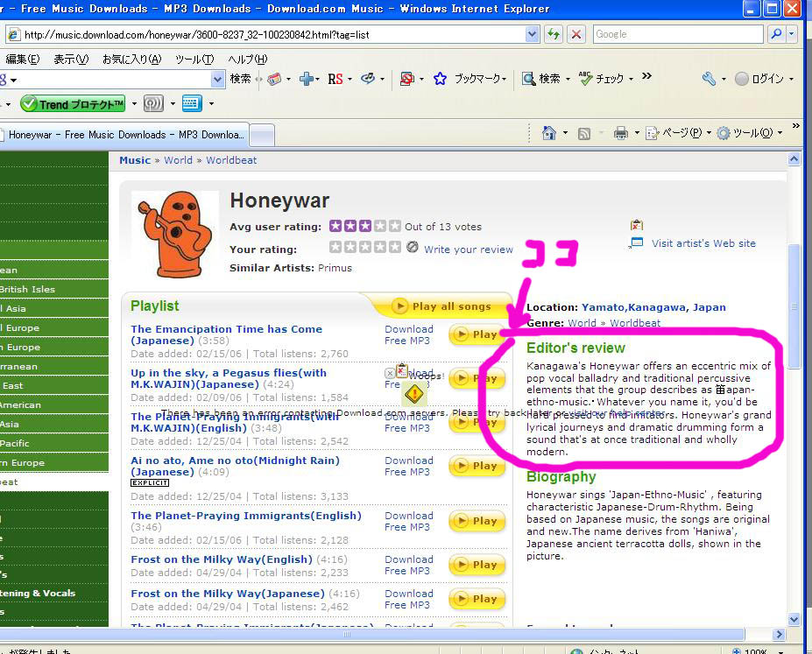The height and width of the screenshot is (654, 812).
Task: Rate Honeywar five stars in Your rating
Action: click(395, 247)
